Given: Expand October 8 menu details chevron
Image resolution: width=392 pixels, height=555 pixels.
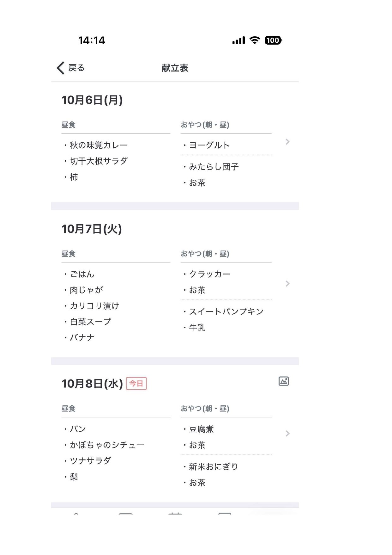Looking at the screenshot, I should pyautogui.click(x=287, y=434).
